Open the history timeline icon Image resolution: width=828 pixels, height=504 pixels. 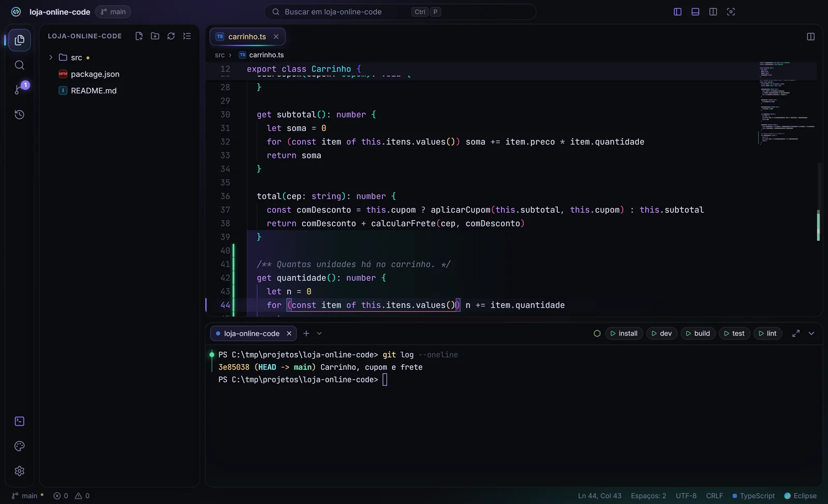pyautogui.click(x=20, y=114)
